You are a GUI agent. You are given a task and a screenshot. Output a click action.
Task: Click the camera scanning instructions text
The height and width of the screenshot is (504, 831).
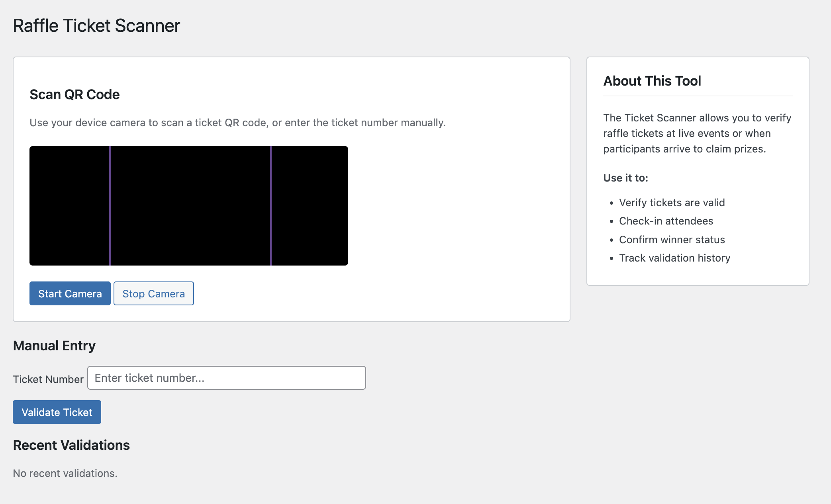pos(237,123)
